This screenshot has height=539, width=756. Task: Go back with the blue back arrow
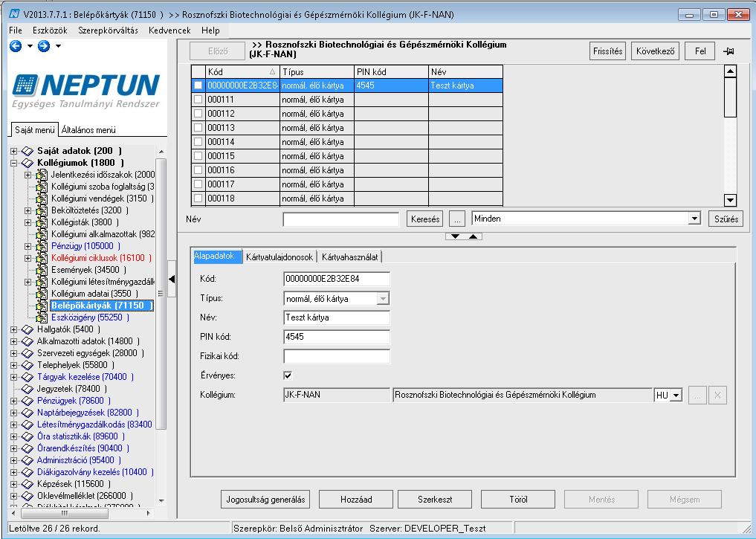coord(16,46)
